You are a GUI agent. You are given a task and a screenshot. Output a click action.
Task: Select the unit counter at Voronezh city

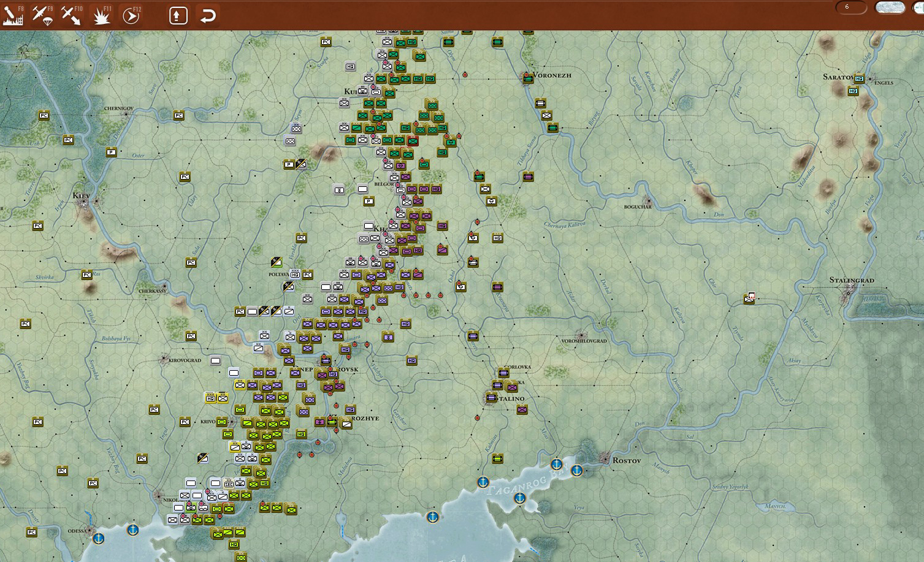(528, 79)
